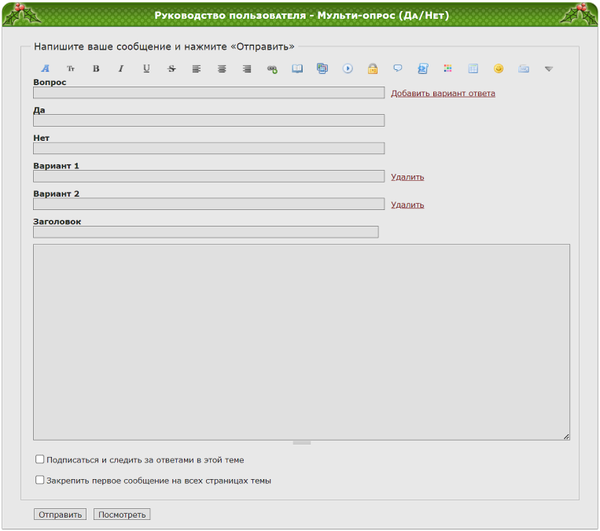
Task: Click the font face icon in toolbar
Action: (45, 69)
